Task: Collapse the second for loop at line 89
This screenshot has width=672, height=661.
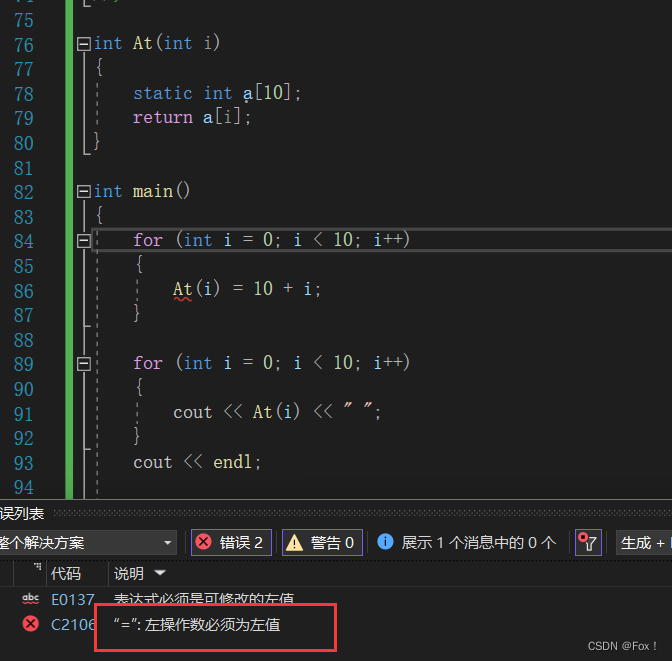Action: (84, 364)
